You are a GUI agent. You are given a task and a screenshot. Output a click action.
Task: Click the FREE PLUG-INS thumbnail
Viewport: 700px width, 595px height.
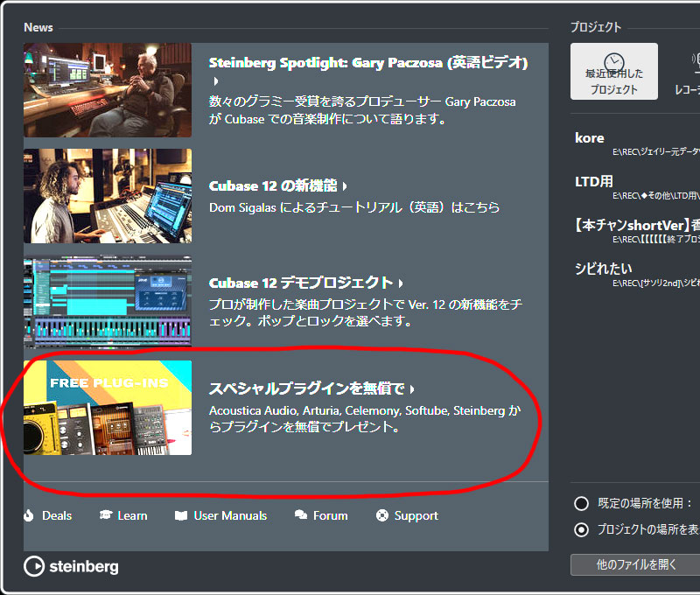[x=108, y=408]
